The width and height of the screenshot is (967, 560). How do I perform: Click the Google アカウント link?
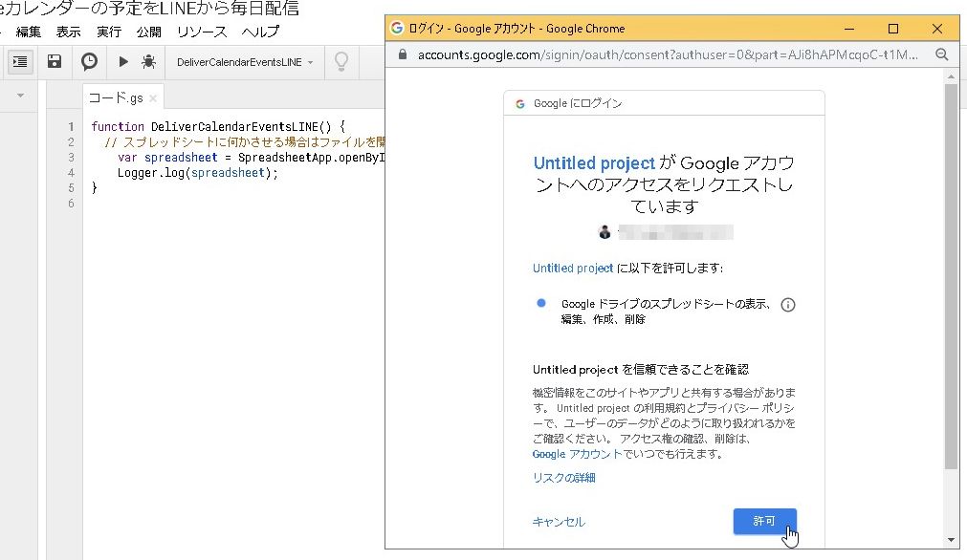[x=578, y=455]
